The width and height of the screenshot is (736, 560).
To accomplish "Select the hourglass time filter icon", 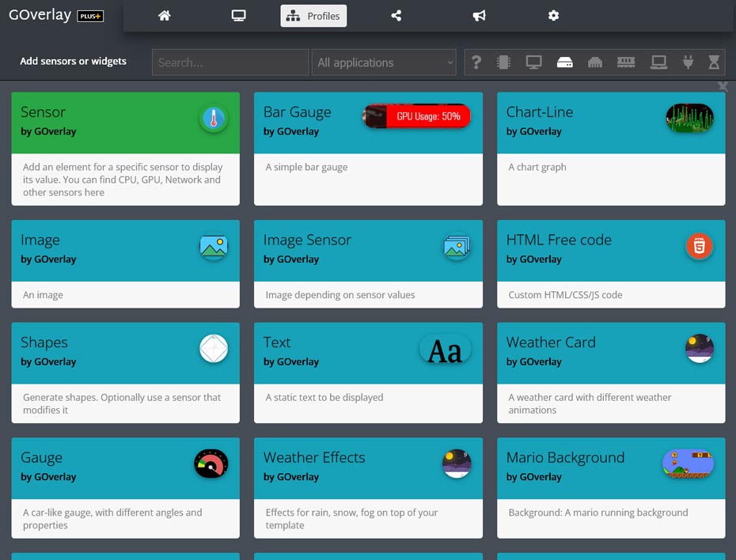I will (715, 62).
